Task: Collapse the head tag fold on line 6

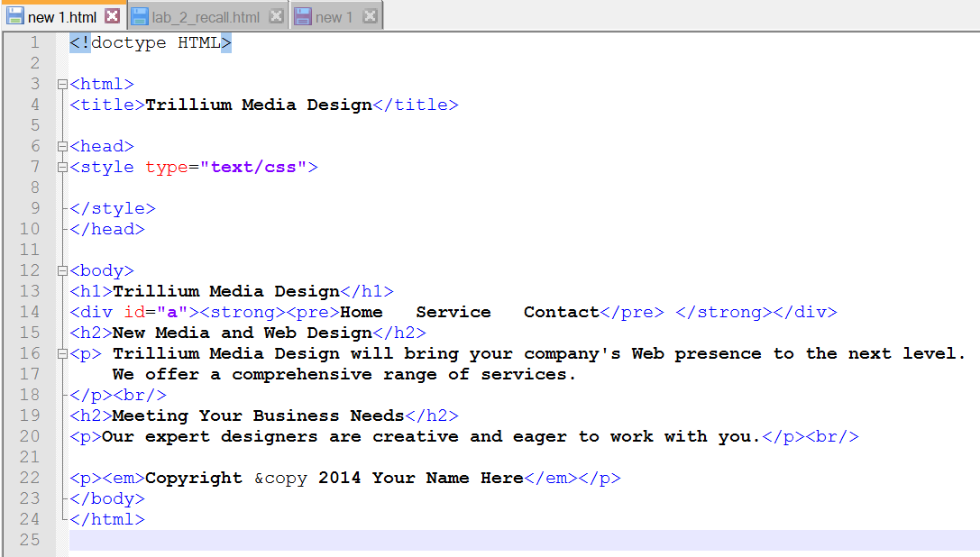Action: pos(62,146)
